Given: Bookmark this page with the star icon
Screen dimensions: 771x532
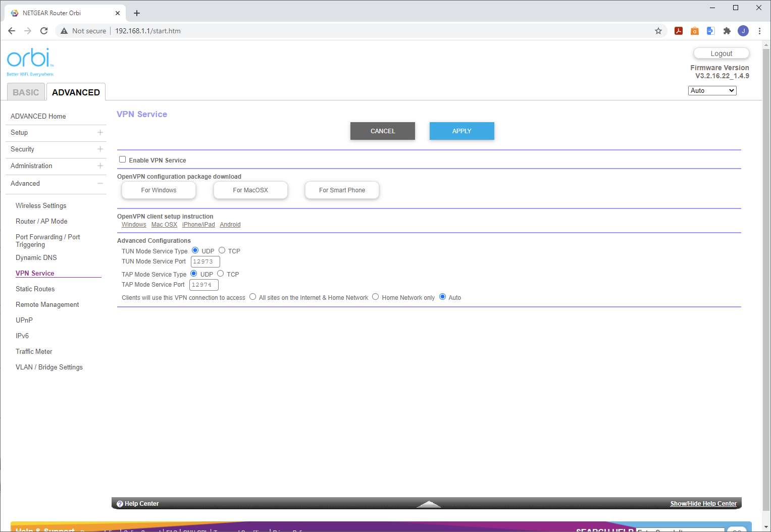Looking at the screenshot, I should pos(658,31).
